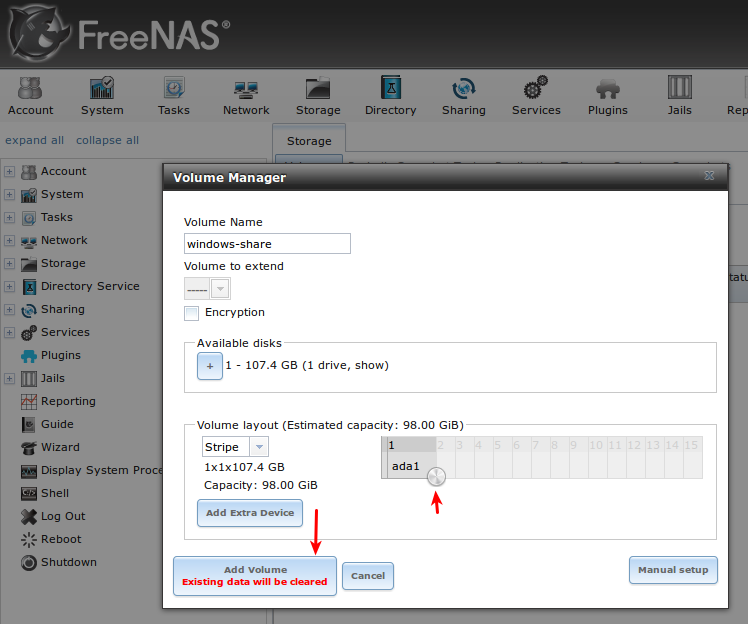Expand the Sharing tree node
This screenshot has height=624, width=748.
click(9, 310)
